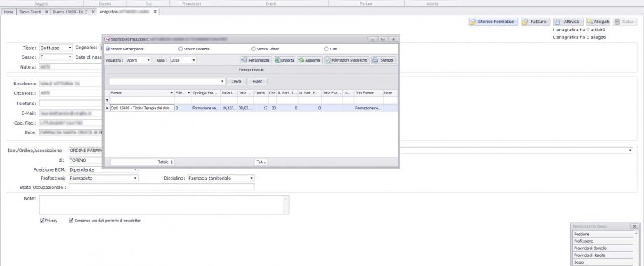
Task: Expand the Anno 2018 dropdown
Action: [183, 60]
